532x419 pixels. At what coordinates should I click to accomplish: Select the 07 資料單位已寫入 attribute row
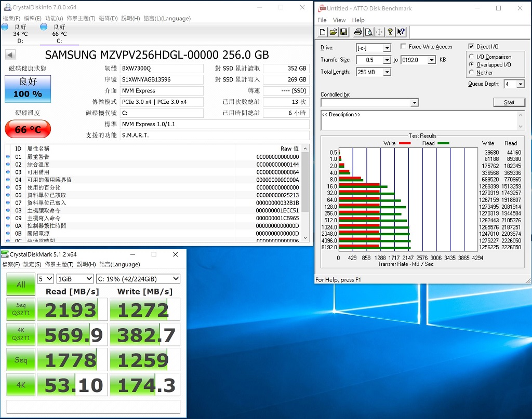153,202
